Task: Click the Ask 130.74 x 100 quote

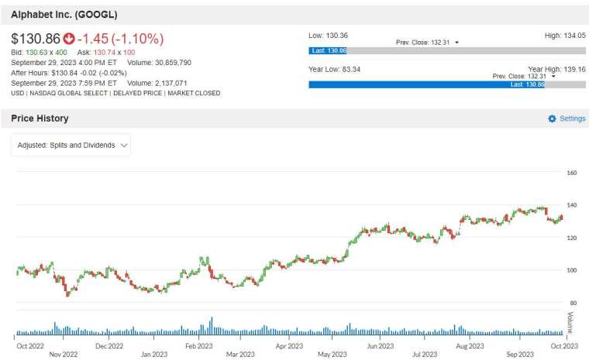Action: [106, 53]
